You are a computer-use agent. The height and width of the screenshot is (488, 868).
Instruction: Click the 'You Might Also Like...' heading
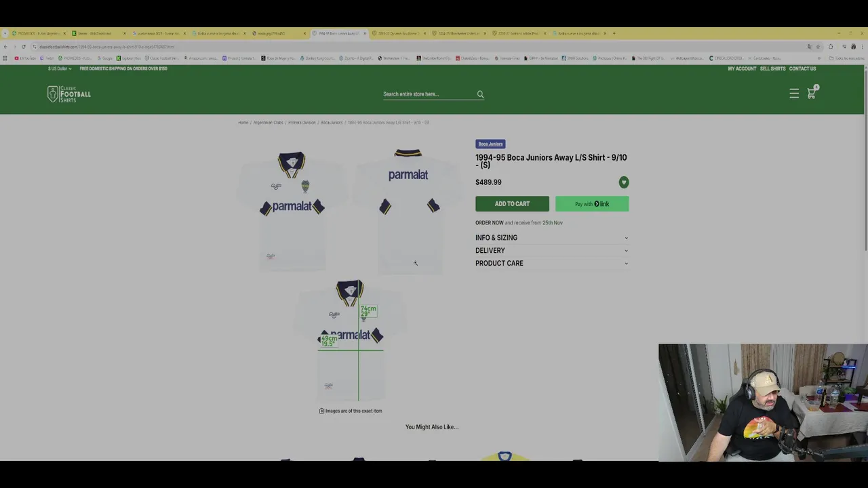[x=432, y=427]
